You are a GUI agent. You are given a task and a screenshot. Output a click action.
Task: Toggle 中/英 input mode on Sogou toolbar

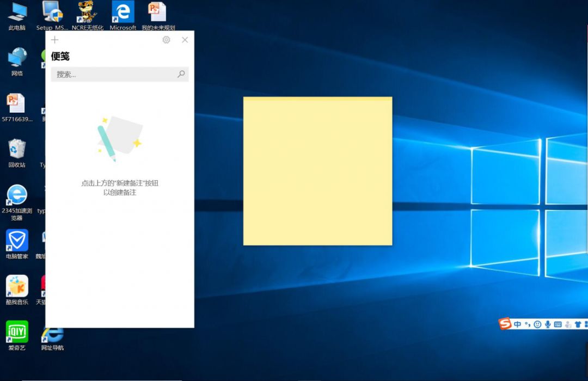[x=517, y=324]
